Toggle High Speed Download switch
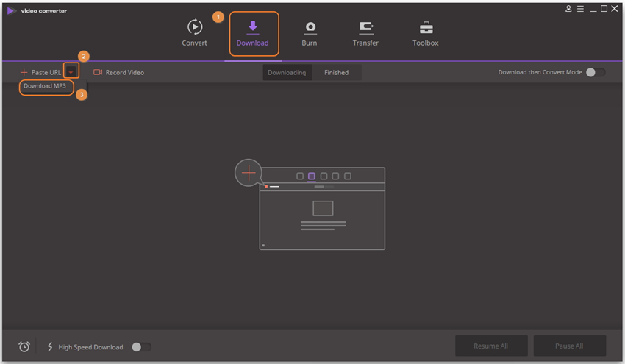Screen dimensions: 625x364 tap(141, 347)
